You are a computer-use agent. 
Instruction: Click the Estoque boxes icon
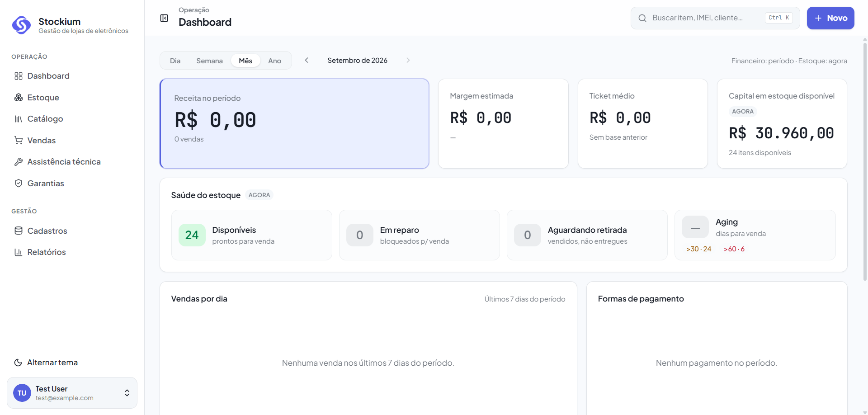[19, 98]
